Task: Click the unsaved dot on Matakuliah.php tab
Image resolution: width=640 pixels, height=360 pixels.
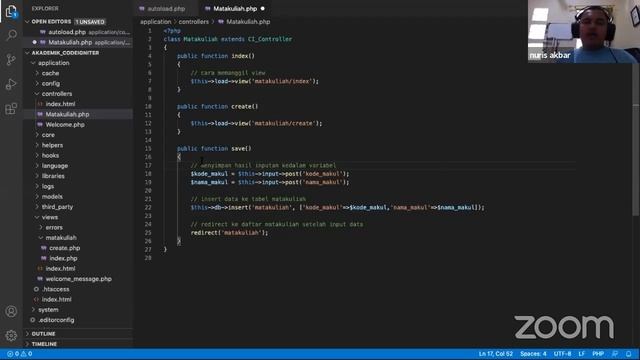Action: click(x=262, y=9)
